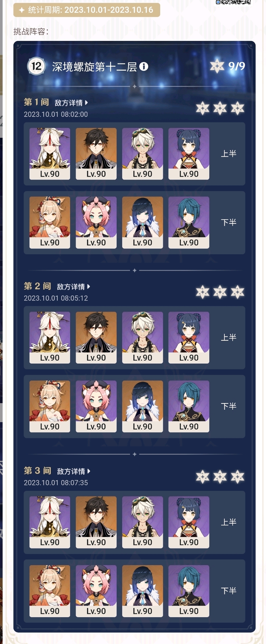Select Xingqiu avatar in 第 2 间 下半
Screen dimensions: 266x644
click(189, 406)
